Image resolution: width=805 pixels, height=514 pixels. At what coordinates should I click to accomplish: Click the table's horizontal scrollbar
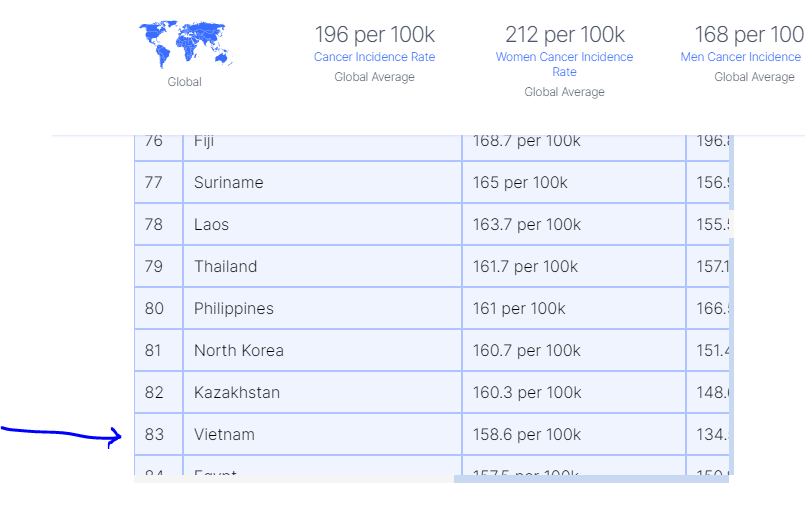pos(590,479)
